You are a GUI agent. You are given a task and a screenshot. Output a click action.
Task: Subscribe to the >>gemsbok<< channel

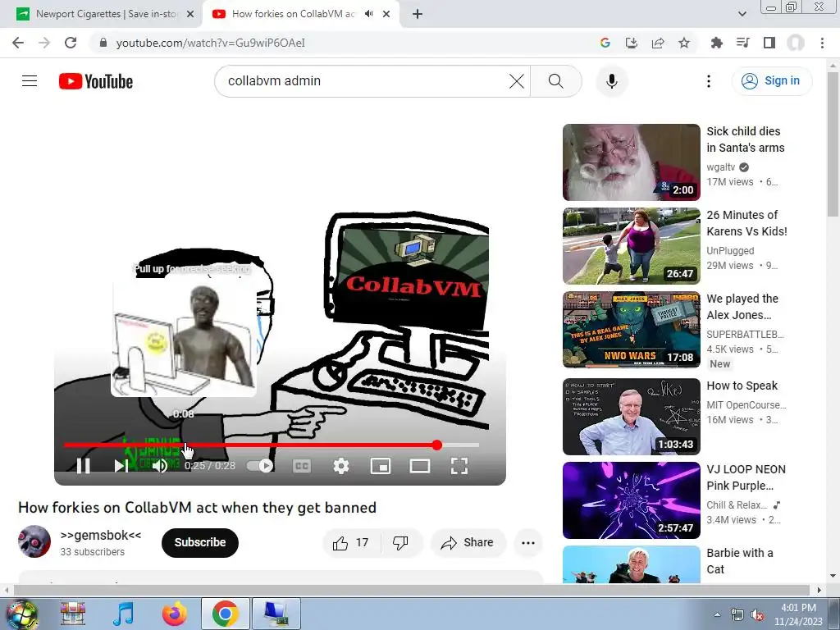pyautogui.click(x=200, y=542)
